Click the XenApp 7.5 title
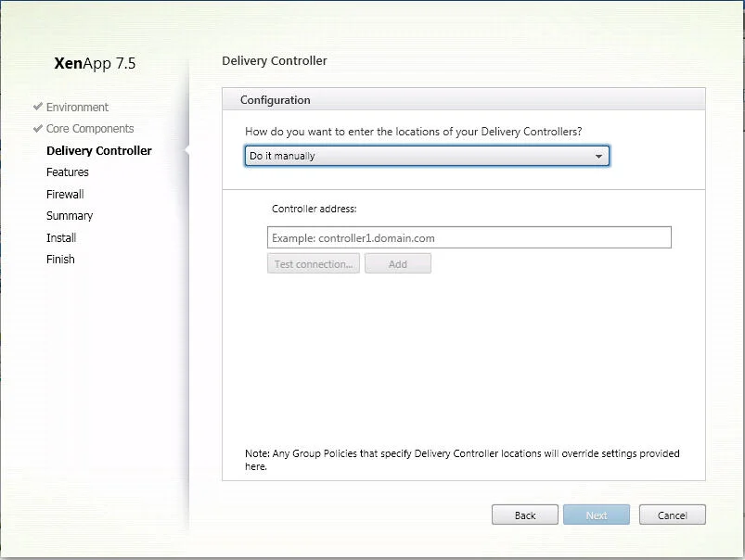 (95, 63)
